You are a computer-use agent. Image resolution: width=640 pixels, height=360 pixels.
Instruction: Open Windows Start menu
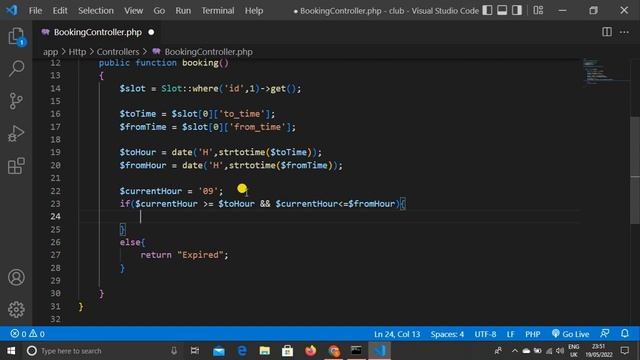(x=11, y=351)
